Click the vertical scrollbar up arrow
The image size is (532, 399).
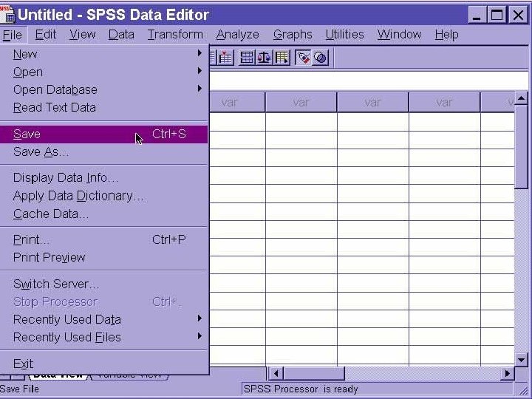pyautogui.click(x=521, y=98)
